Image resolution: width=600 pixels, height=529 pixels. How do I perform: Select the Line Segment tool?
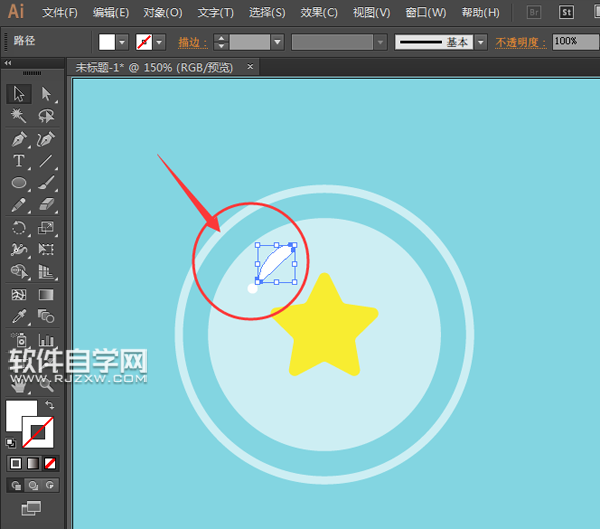click(x=46, y=161)
